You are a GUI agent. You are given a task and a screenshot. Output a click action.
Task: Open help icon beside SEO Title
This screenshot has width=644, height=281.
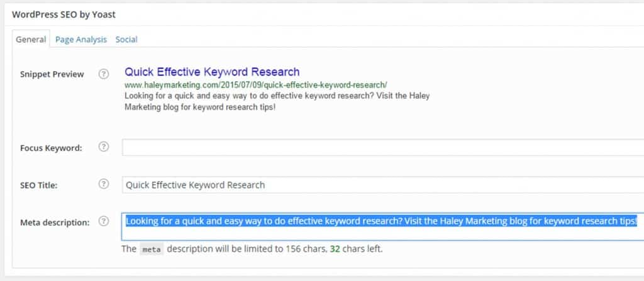pos(104,184)
